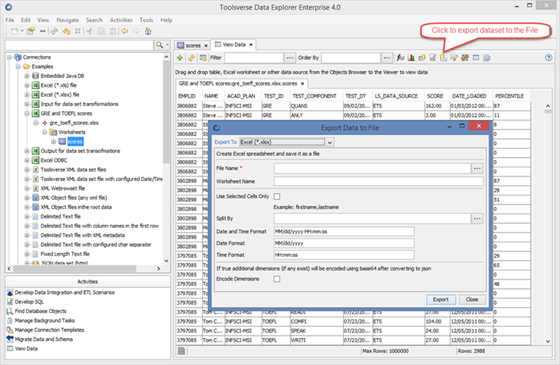Select the View Data tab
Image resolution: width=560 pixels, height=365 pixels.
234,45
